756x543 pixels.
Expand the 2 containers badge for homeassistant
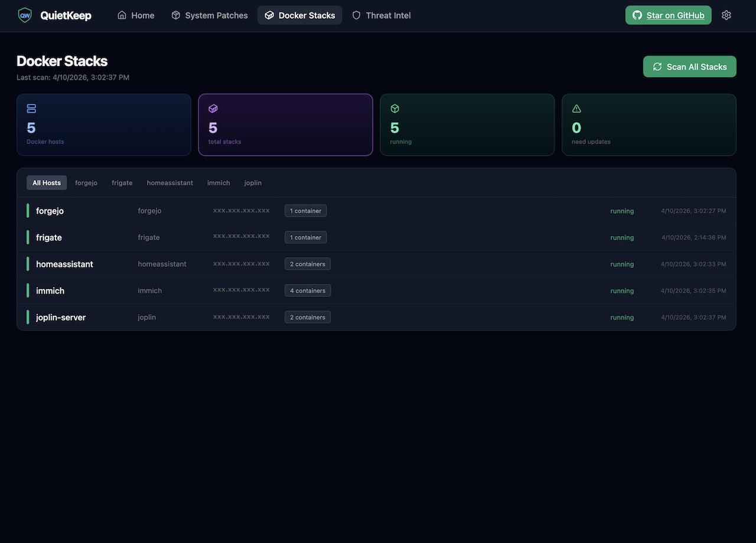coord(307,264)
